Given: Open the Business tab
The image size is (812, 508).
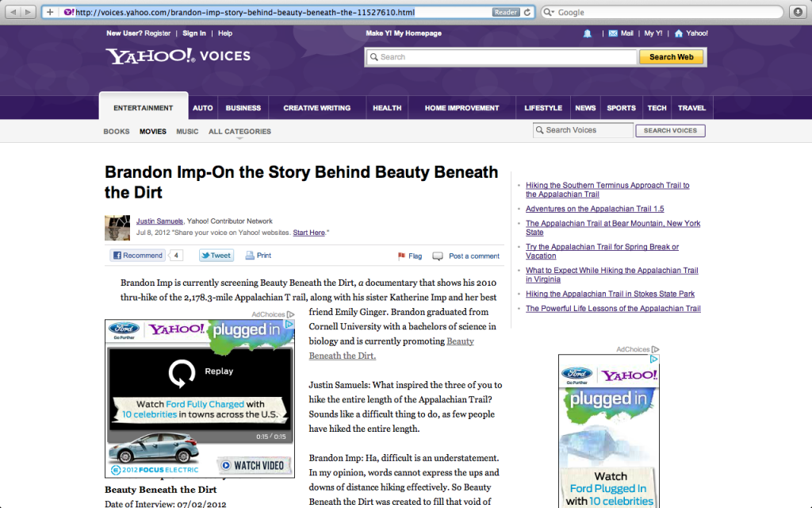Looking at the screenshot, I should click(243, 108).
